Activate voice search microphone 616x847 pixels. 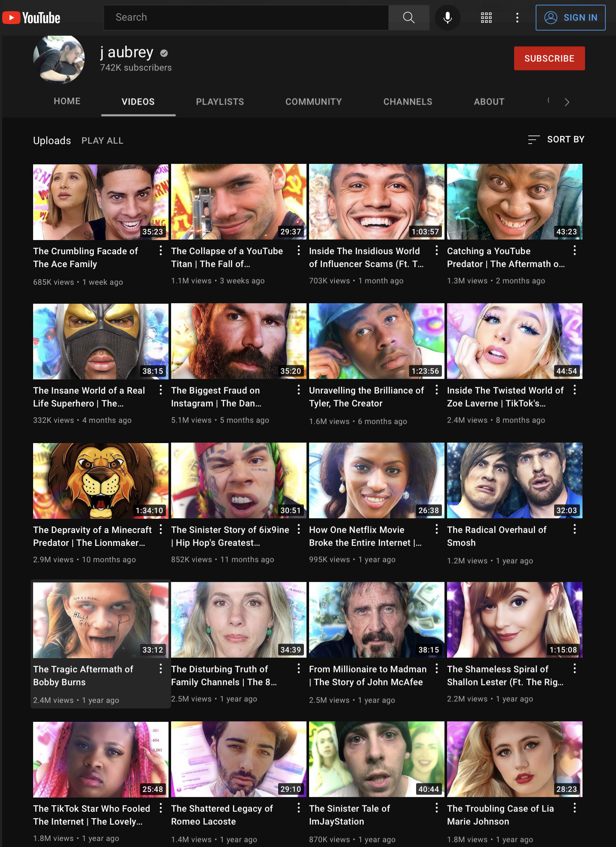pos(447,18)
